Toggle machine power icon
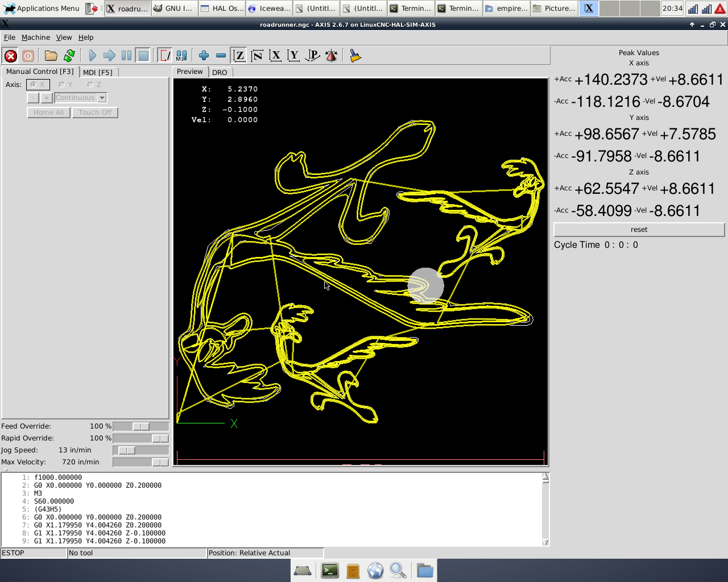The image size is (728, 582). [x=28, y=56]
